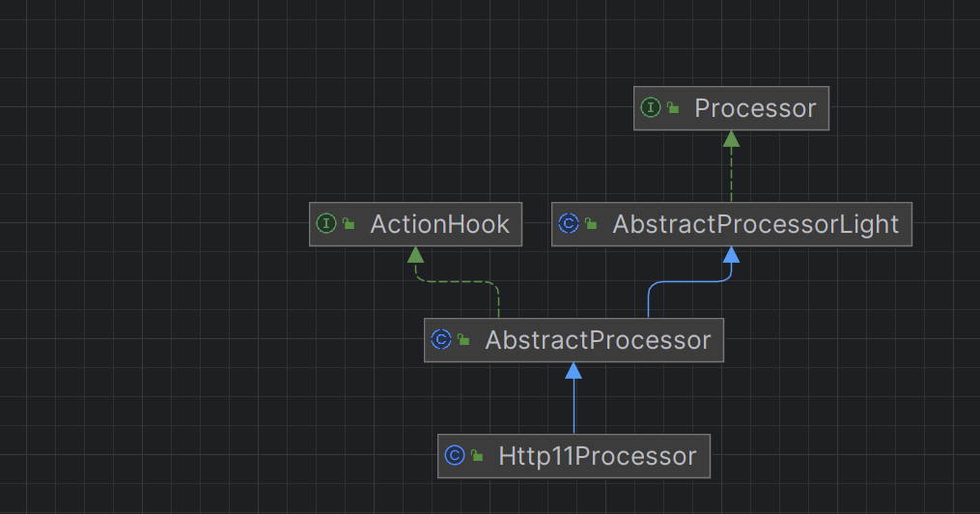Click the public visibility icon beside AbstractProcessor

pos(463,340)
